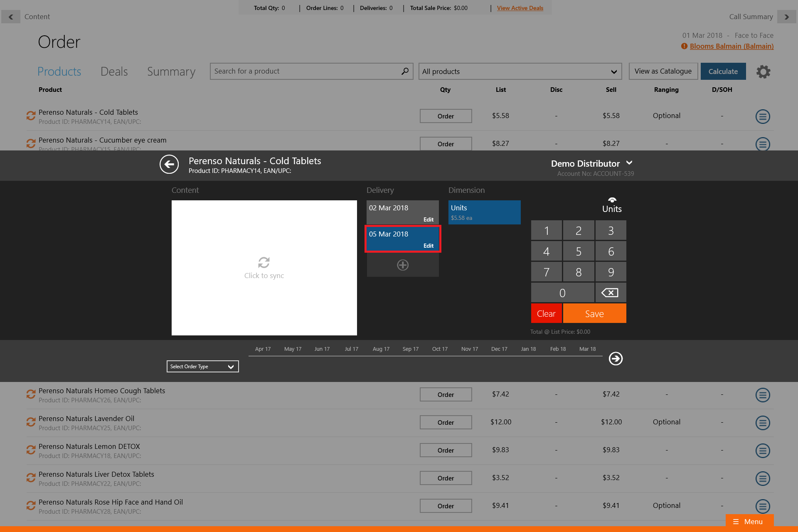Open the View Active Deals link
This screenshot has width=798, height=532.
coord(520,8)
